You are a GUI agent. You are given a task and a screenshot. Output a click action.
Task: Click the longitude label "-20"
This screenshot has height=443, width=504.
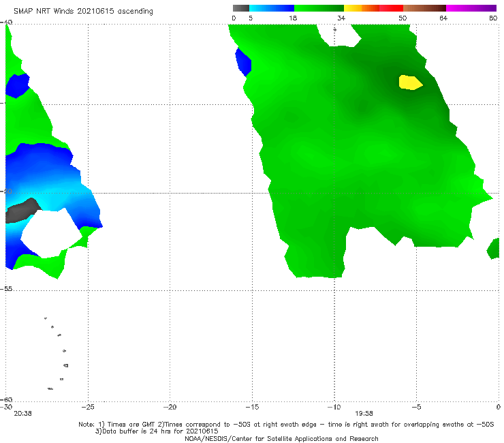tap(170, 407)
